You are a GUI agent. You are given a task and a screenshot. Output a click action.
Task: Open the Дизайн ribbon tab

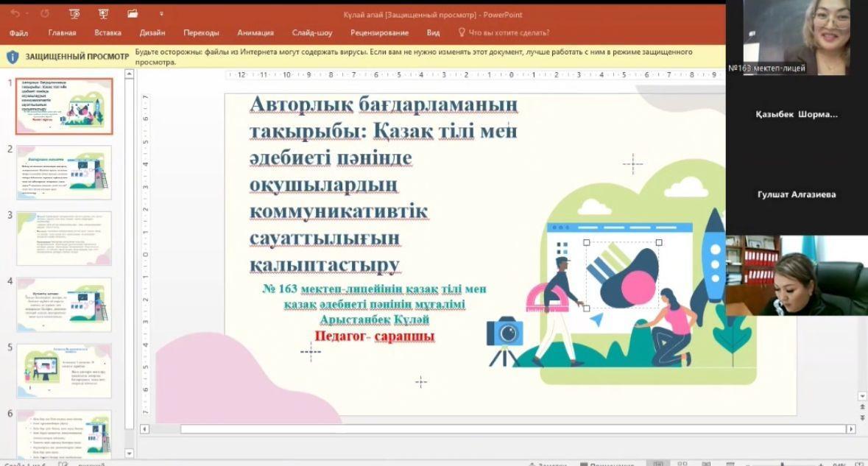coord(152,32)
